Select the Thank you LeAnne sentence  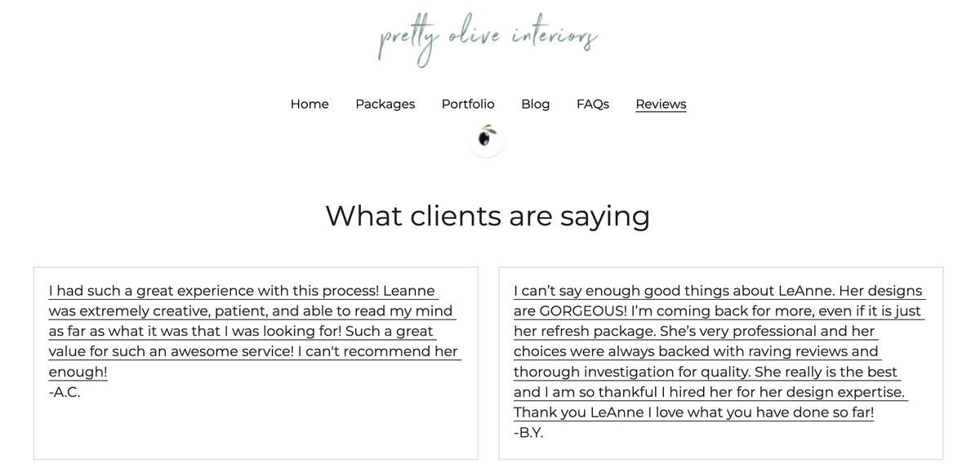tap(693, 413)
